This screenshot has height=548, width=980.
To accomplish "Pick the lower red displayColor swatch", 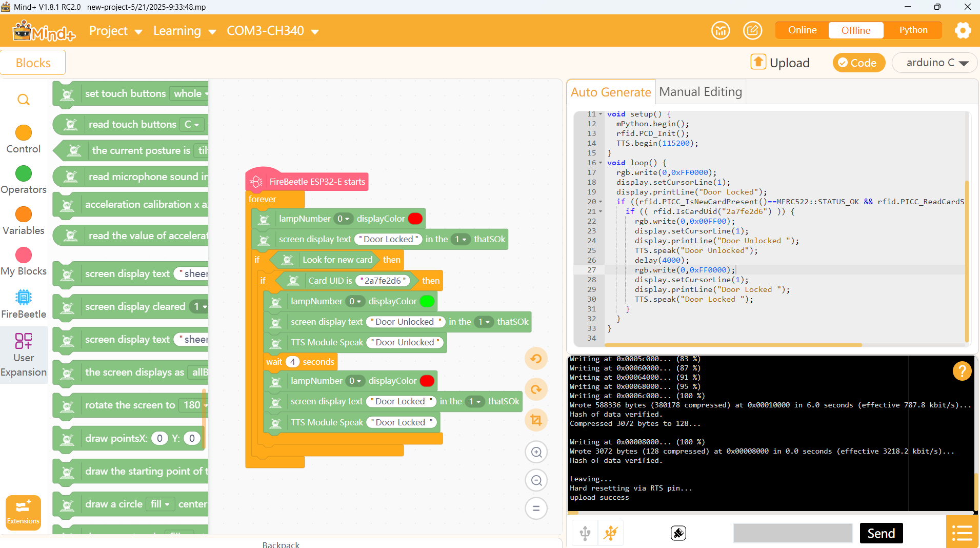I will (x=427, y=381).
